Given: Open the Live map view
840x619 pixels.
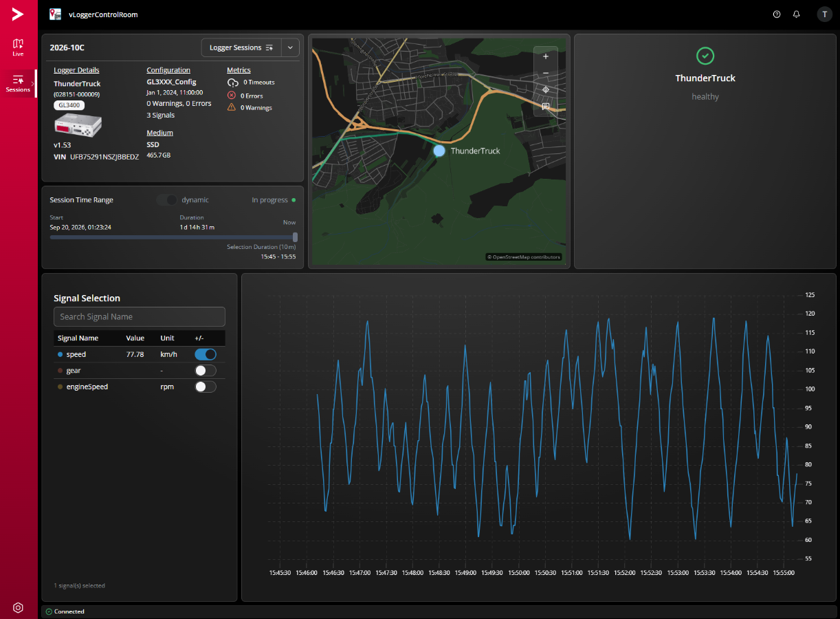Looking at the screenshot, I should click(18, 47).
